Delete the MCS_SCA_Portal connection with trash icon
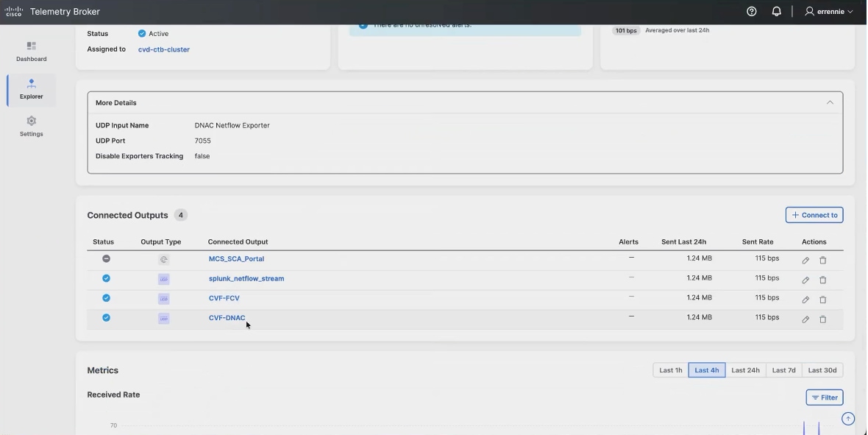Screen dimensions: 868x435 (822, 261)
